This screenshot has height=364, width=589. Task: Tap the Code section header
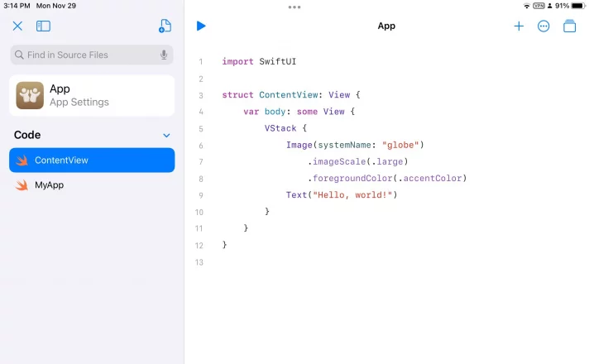tap(27, 135)
